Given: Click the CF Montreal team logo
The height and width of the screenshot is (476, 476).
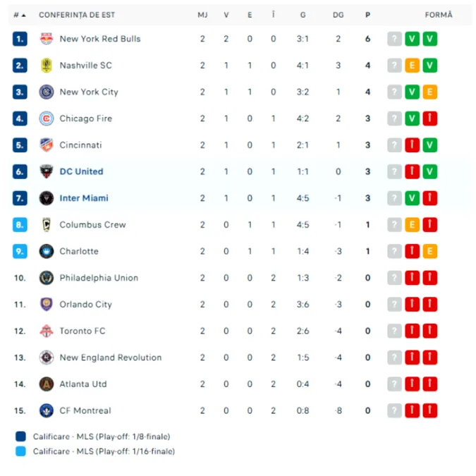Looking at the screenshot, I should [47, 410].
